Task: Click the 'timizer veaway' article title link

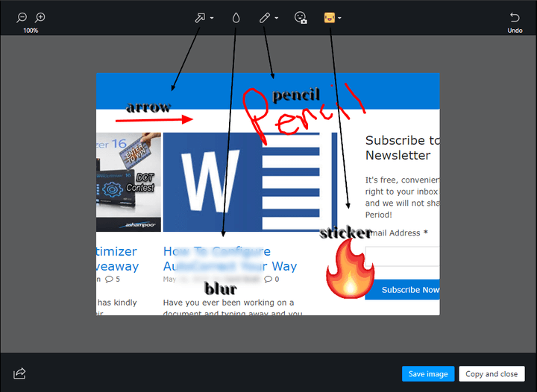Action: (117, 259)
